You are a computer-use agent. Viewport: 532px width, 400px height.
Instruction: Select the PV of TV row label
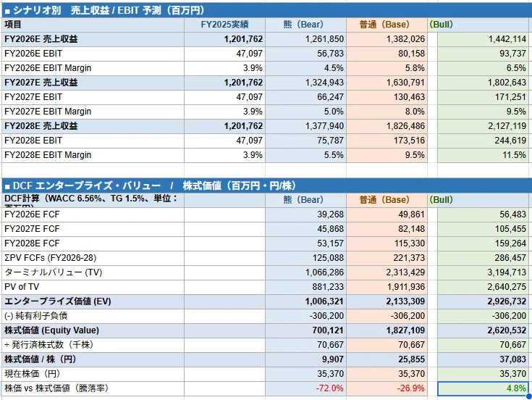click(x=22, y=287)
